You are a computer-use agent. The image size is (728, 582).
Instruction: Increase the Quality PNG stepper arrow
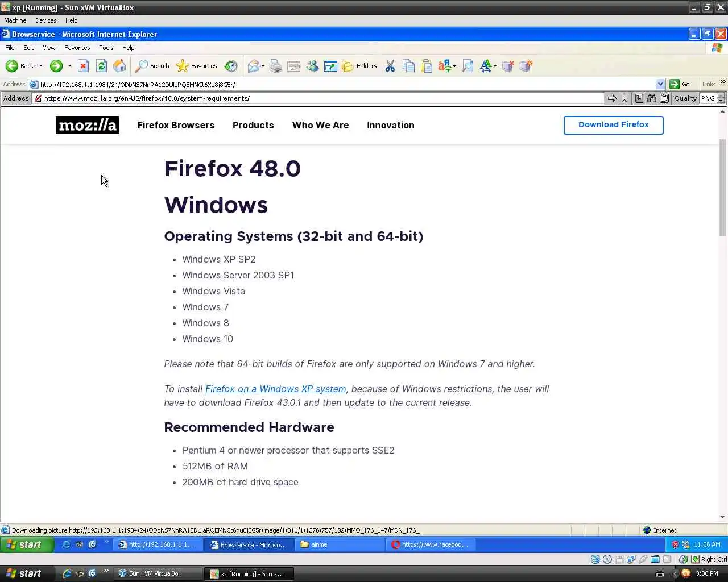pos(721,95)
